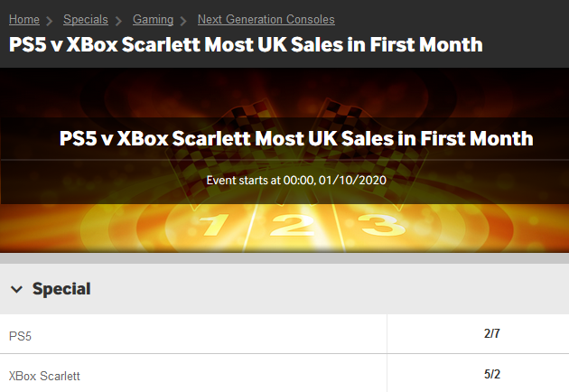Click the number 2 podium graphic
Image resolution: width=569 pixels, height=392 pixels.
292,225
